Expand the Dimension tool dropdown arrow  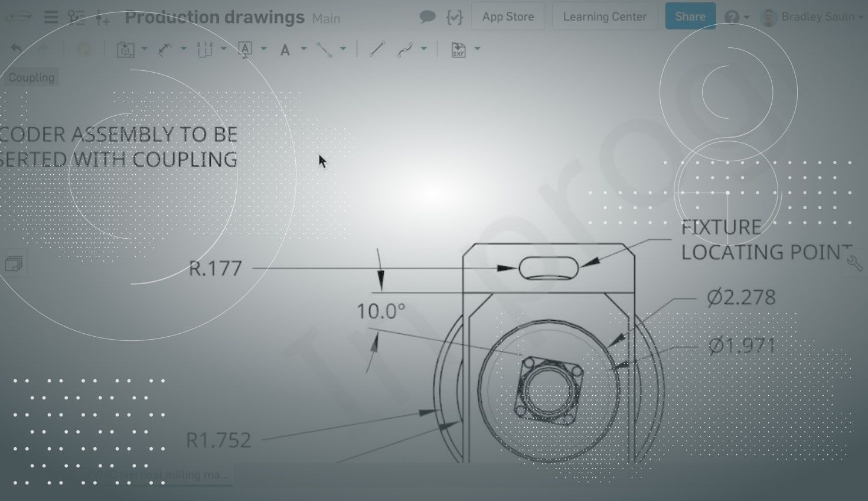pyautogui.click(x=184, y=49)
